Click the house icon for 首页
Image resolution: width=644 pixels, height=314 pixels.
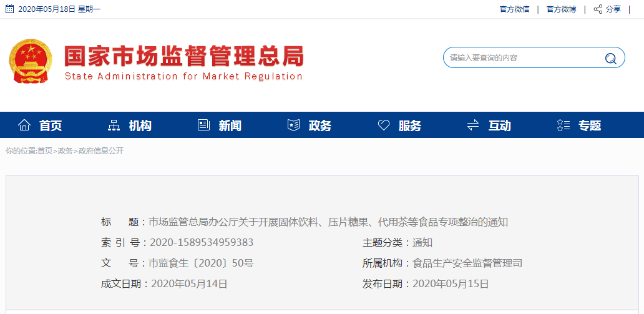pos(24,125)
